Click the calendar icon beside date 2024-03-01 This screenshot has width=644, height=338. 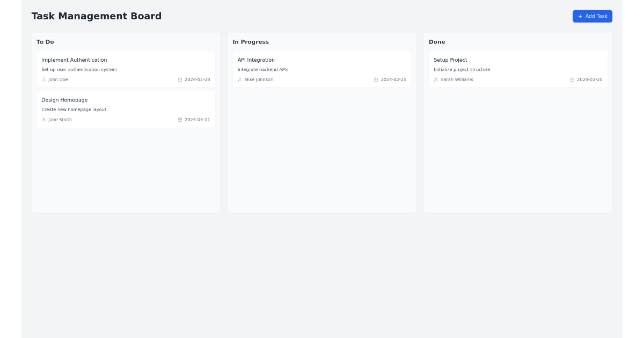coord(180,120)
